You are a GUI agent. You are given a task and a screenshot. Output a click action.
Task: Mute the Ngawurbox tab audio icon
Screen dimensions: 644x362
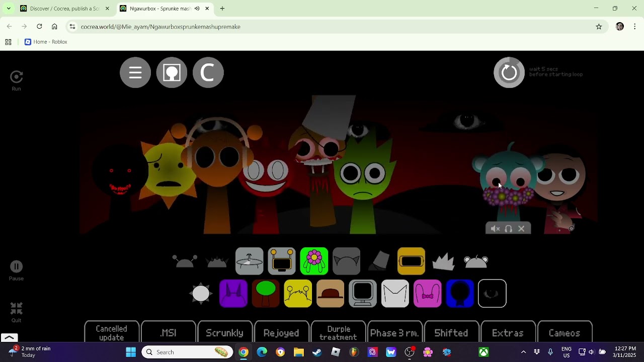pyautogui.click(x=197, y=9)
